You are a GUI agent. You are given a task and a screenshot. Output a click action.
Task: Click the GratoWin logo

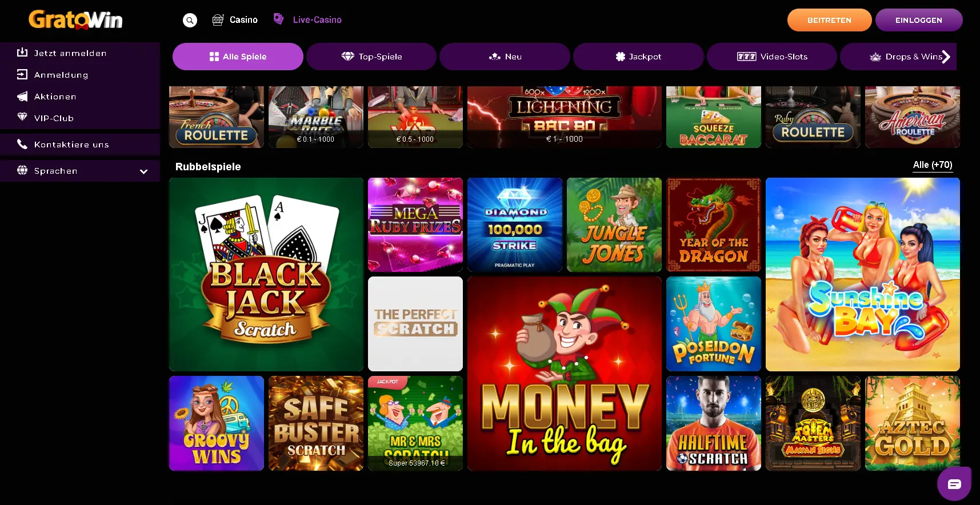[x=75, y=19]
